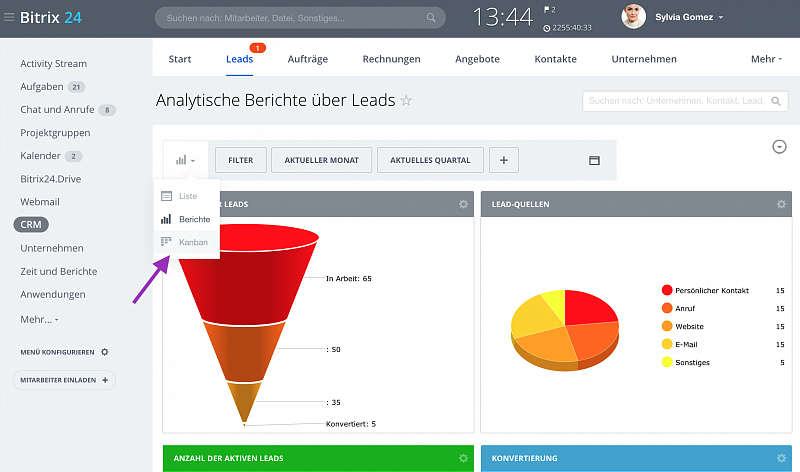Expand the Mehr dropdown in the top navigation

coord(766,59)
